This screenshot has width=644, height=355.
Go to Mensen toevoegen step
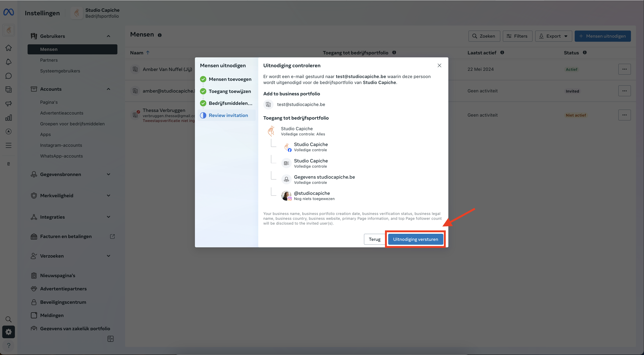(x=227, y=79)
